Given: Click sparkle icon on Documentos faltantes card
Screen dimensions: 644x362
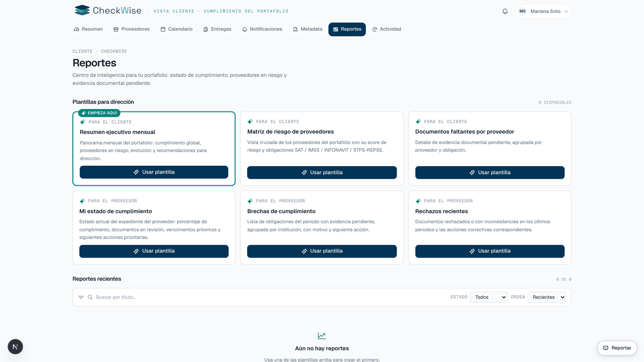Looking at the screenshot, I should [x=418, y=122].
